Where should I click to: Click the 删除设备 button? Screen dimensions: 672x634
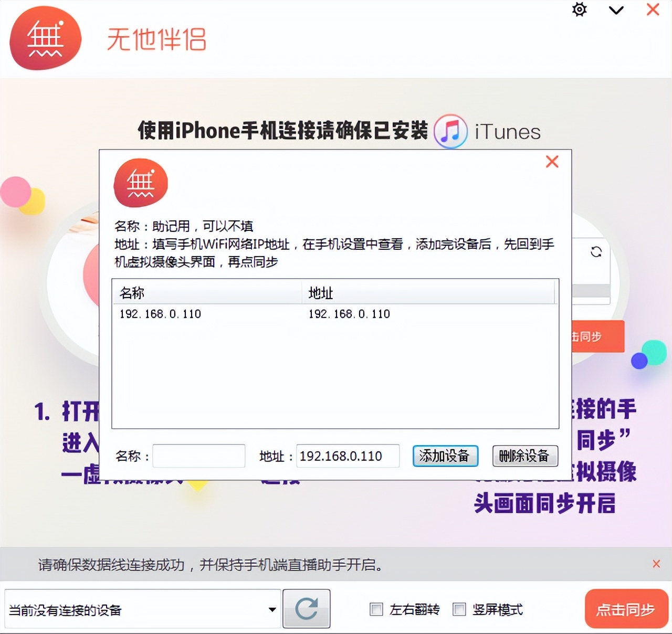tap(525, 456)
